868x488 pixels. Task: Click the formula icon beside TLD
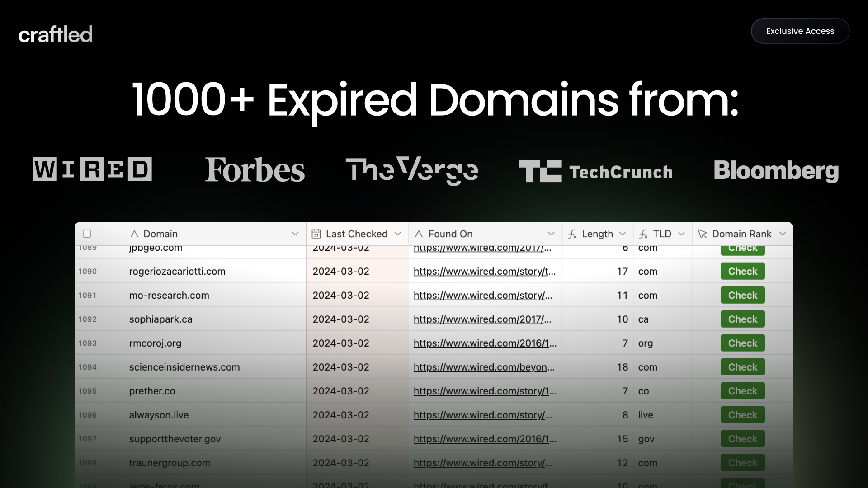pos(643,234)
